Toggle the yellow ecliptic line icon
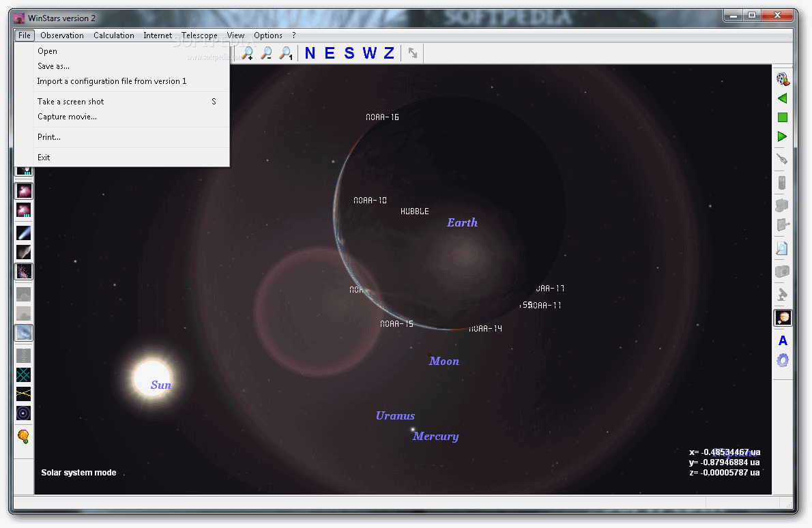 coord(24,394)
